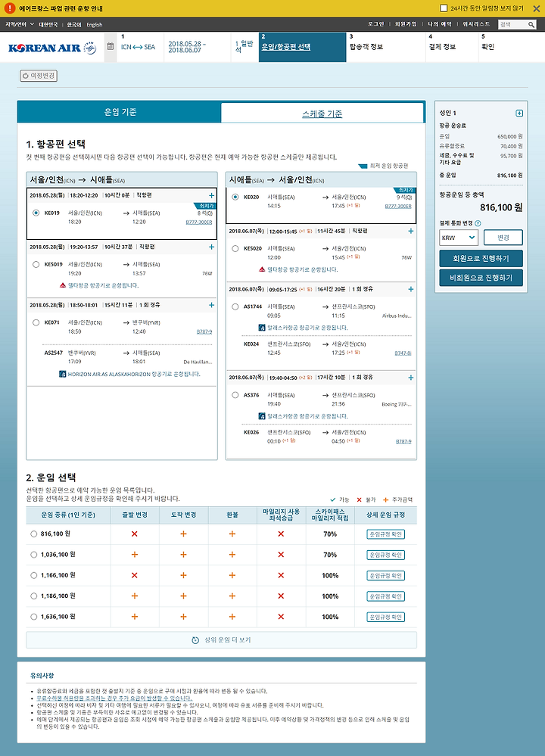The height and width of the screenshot is (756, 545).
Task: Click the Korean Air logo
Action: point(52,48)
